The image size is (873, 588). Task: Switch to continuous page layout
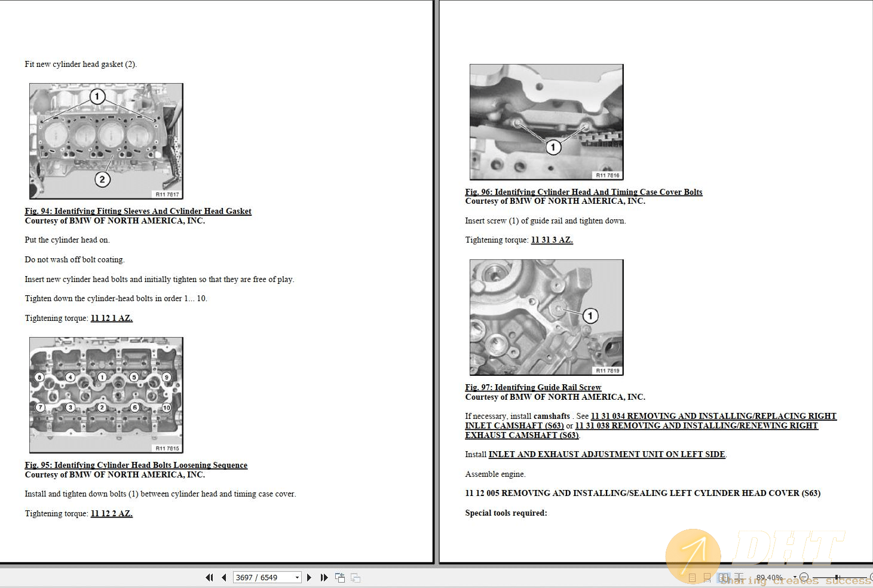pos(707,578)
